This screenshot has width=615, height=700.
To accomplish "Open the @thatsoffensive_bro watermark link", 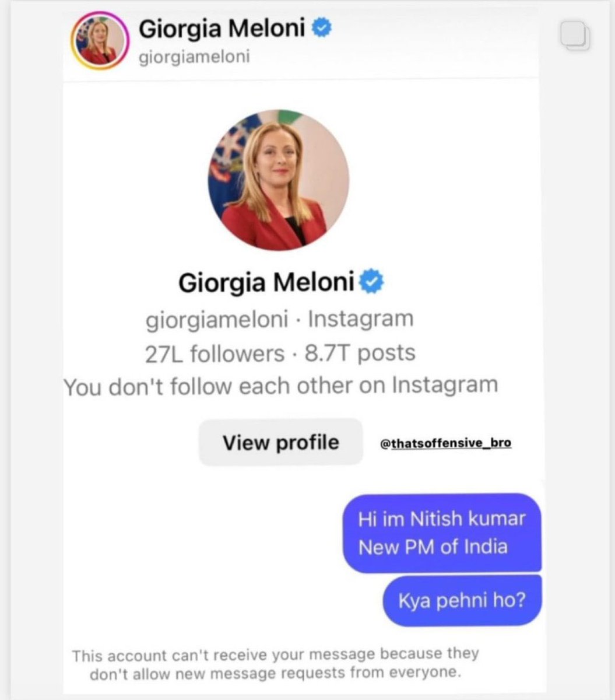I will coord(446,443).
